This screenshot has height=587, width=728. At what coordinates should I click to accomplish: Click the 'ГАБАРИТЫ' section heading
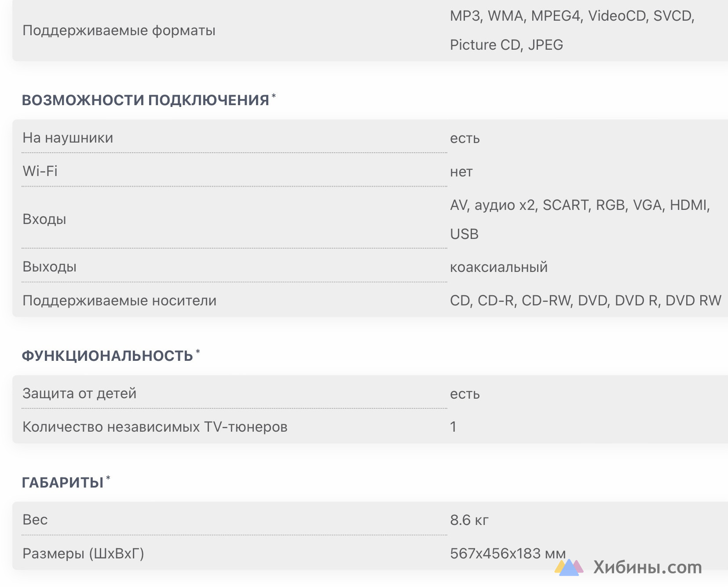[63, 483]
